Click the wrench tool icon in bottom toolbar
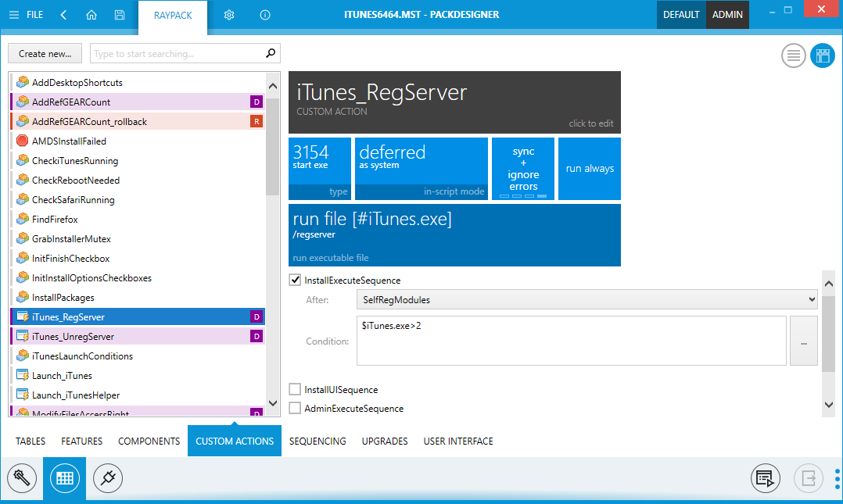 click(x=22, y=477)
